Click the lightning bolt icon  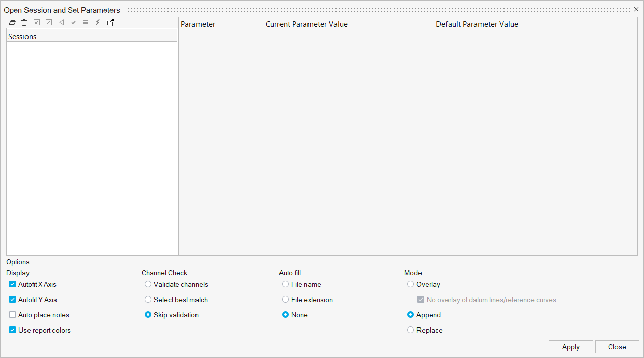tap(98, 22)
